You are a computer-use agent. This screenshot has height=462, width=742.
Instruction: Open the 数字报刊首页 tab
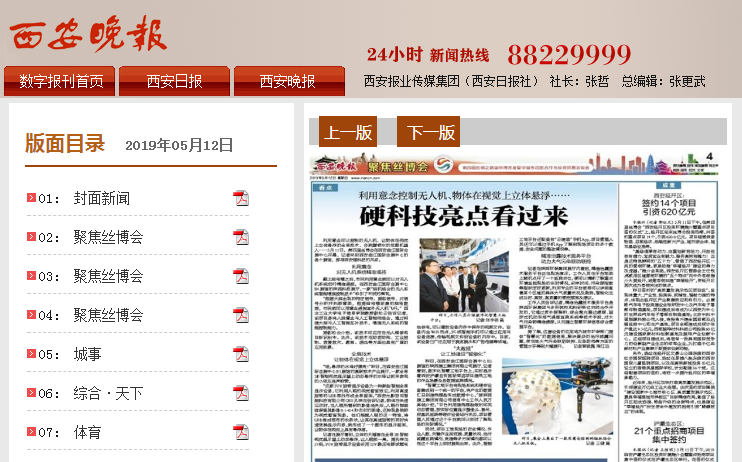pyautogui.click(x=60, y=81)
